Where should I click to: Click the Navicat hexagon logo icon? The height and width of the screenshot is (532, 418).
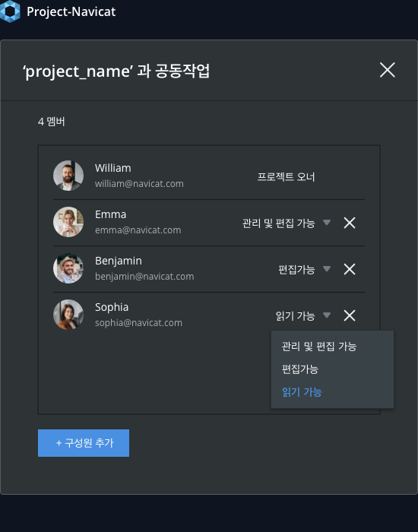pyautogui.click(x=10, y=11)
